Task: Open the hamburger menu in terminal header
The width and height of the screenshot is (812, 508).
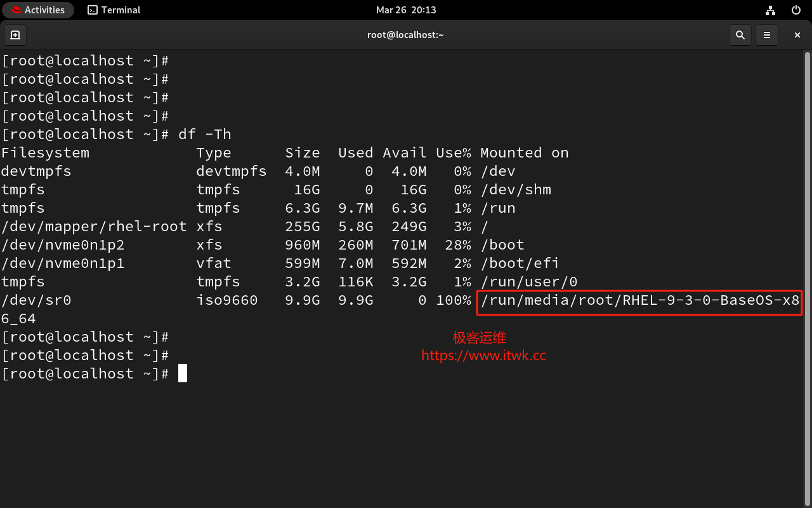Action: click(x=767, y=35)
